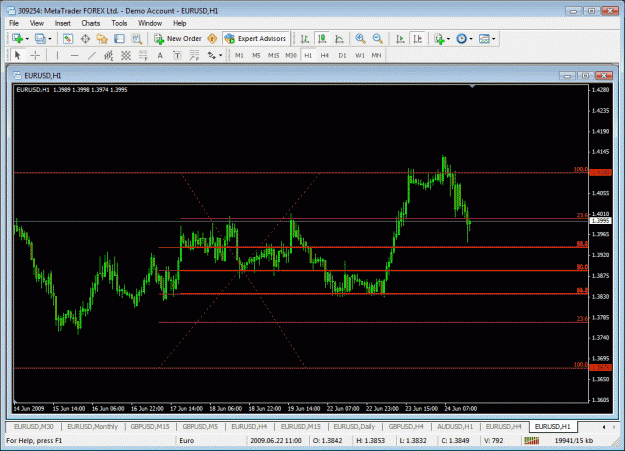This screenshot has width=625, height=451.
Task: Switch to the EURUSD,M30 chart tab
Action: (33, 427)
